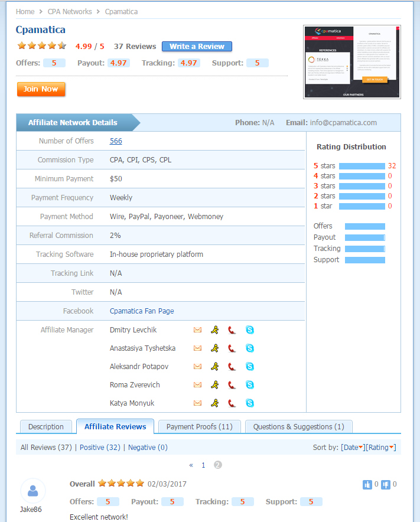This screenshot has height=522, width=420.
Task: Select the Affiliate Reviews tab
Action: 115,426
